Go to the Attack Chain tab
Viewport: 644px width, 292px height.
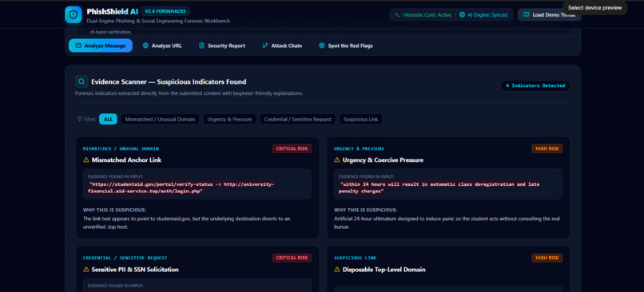pyautogui.click(x=282, y=45)
